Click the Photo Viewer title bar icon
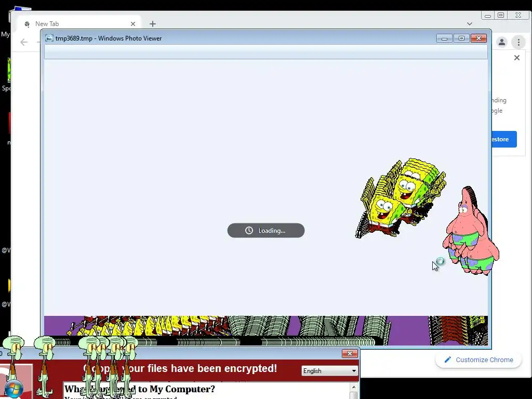 49,38
